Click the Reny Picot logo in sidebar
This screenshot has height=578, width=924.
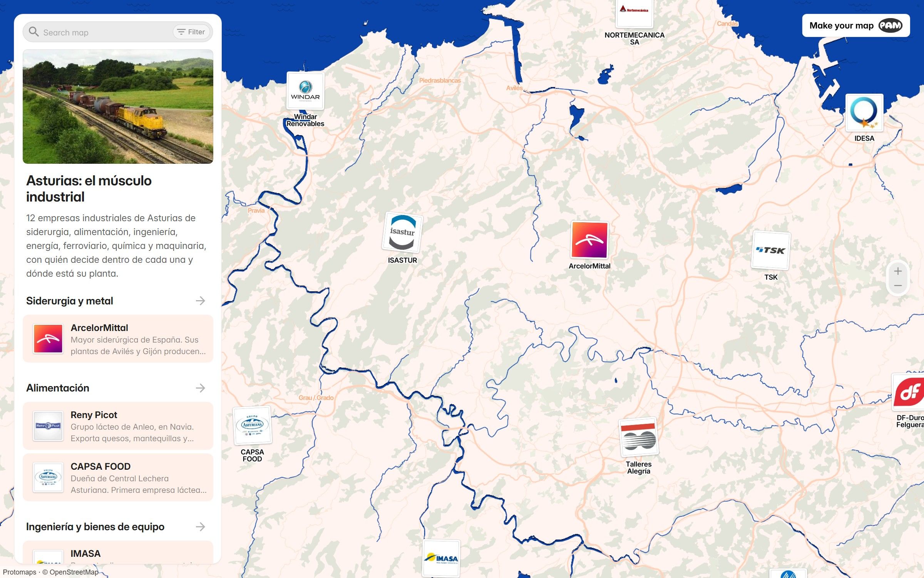coord(48,426)
